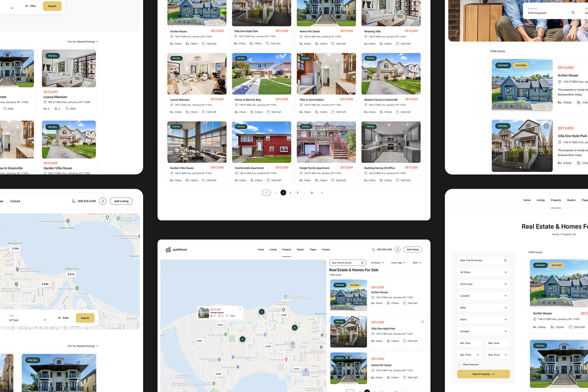Click the $394 price marker in JustHome half-map
Screen dimensions: 588x392
point(268,346)
